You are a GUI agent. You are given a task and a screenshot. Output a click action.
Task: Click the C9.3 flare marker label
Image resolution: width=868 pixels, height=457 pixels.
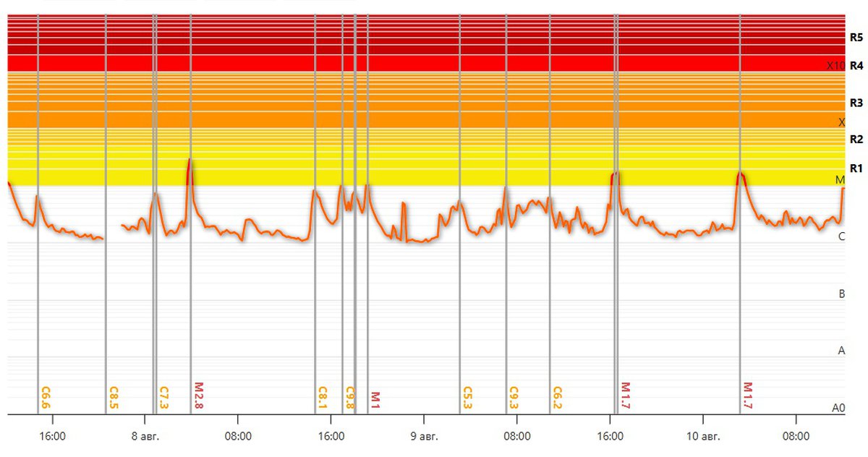[514, 397]
